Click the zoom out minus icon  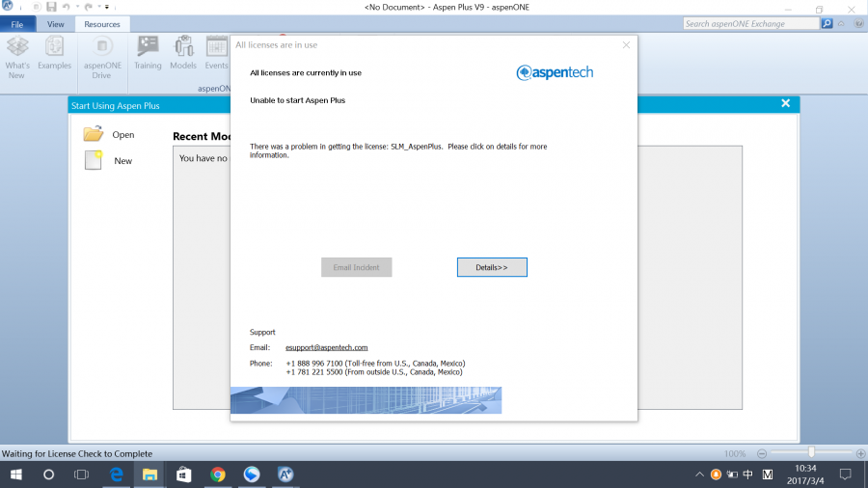(x=762, y=453)
